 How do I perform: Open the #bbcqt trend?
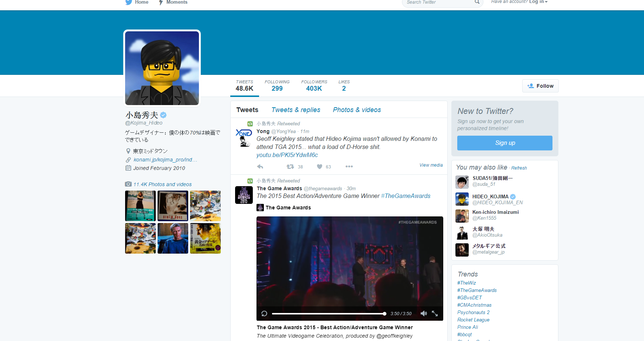click(x=464, y=335)
